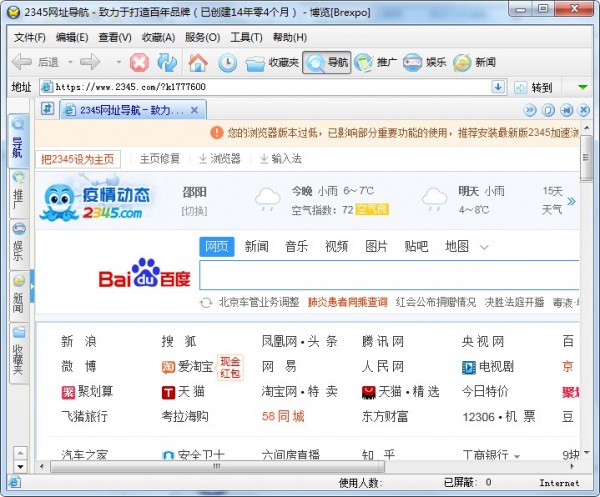Select the 图片 search tab
Screen dimensions: 600x497
(x=376, y=246)
